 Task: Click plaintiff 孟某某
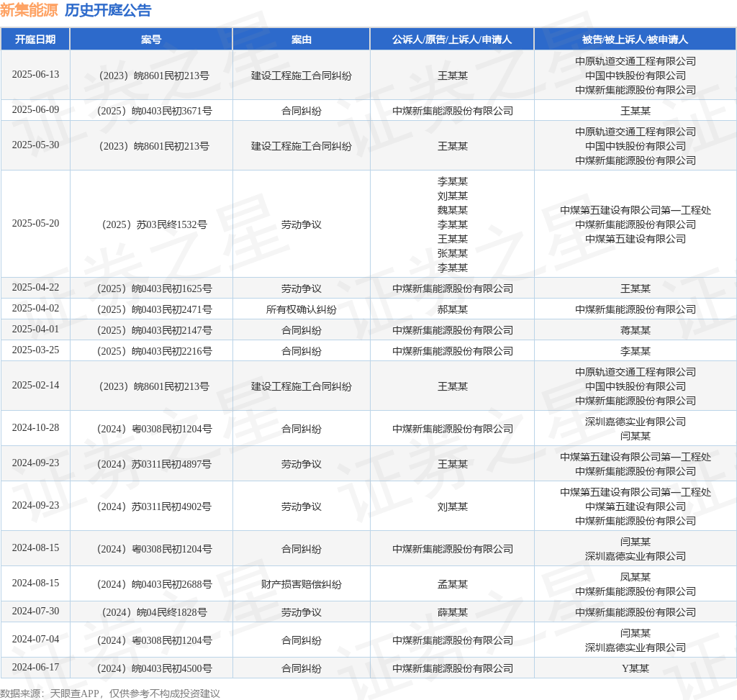click(452, 584)
